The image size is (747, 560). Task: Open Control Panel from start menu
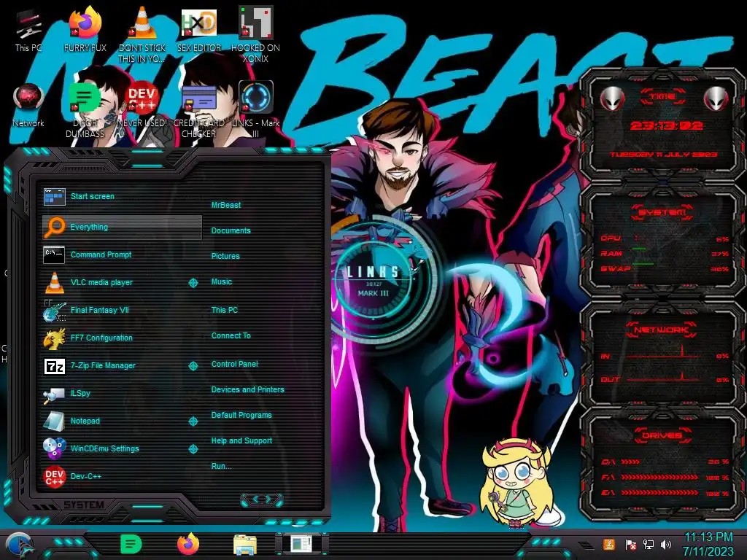tap(234, 364)
